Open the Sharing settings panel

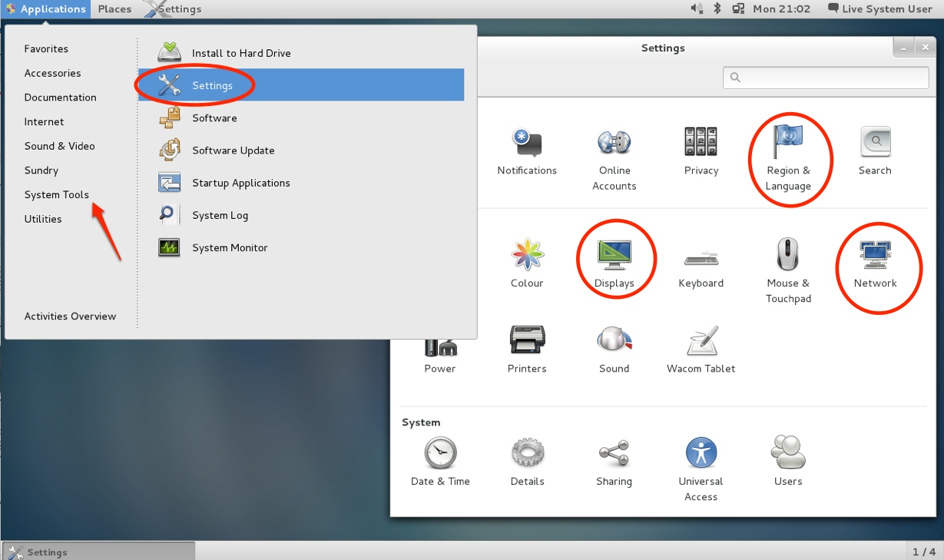[614, 462]
